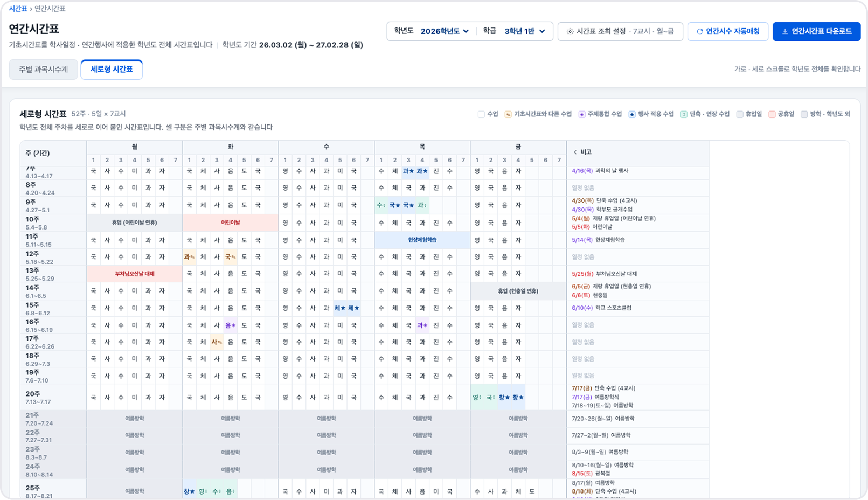Click the 부처님오신날 대체 block in week 13
868x500 pixels.
coord(135,274)
